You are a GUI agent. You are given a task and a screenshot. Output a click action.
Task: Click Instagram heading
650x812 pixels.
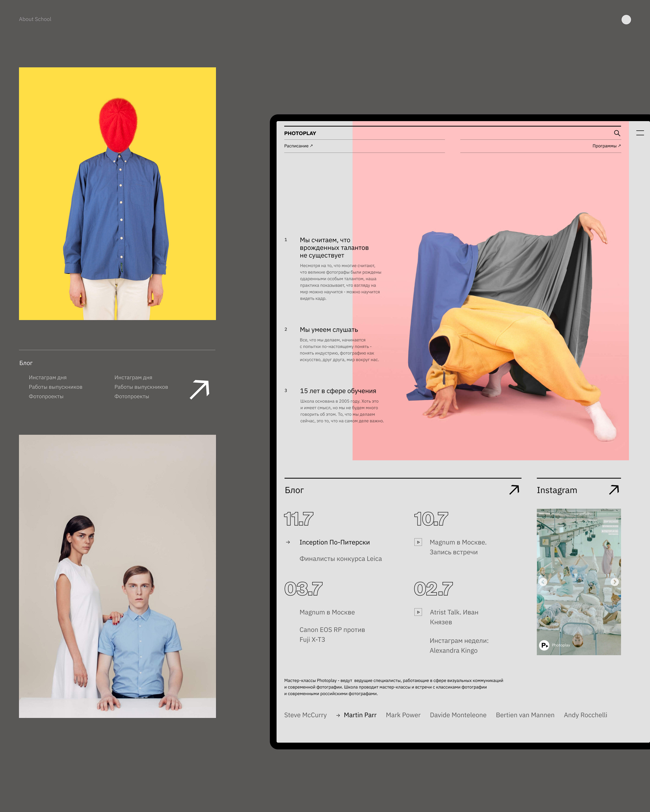pos(556,490)
